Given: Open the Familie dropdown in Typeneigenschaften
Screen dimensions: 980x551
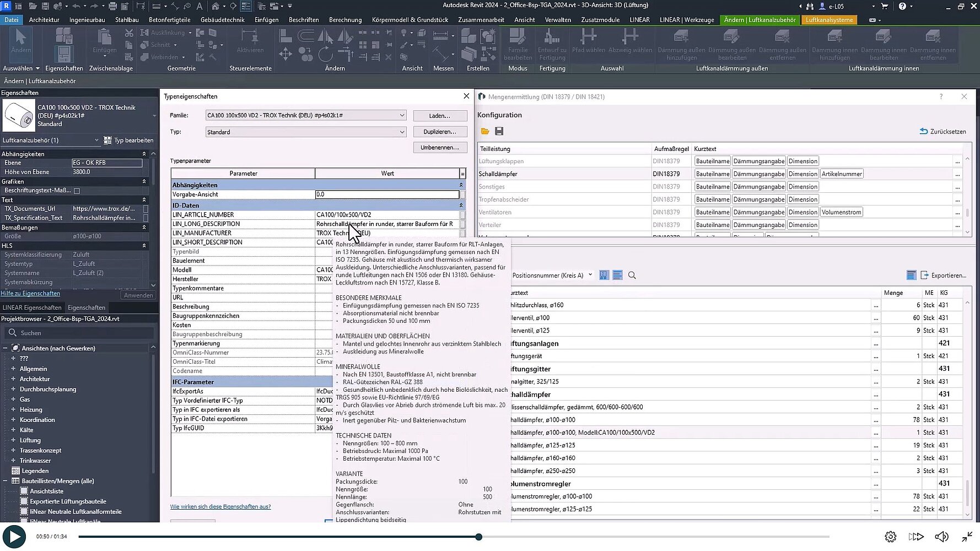Looking at the screenshot, I should 402,116.
